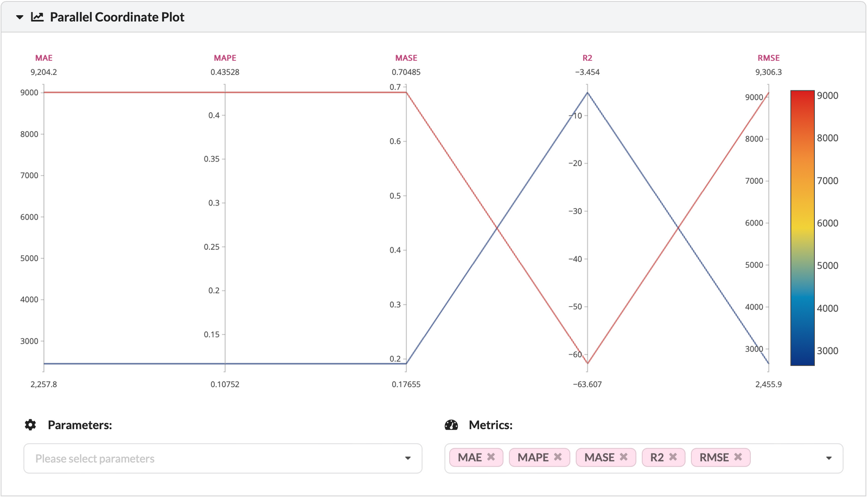Click the Metrics dashboard gauge icon

[x=451, y=425]
